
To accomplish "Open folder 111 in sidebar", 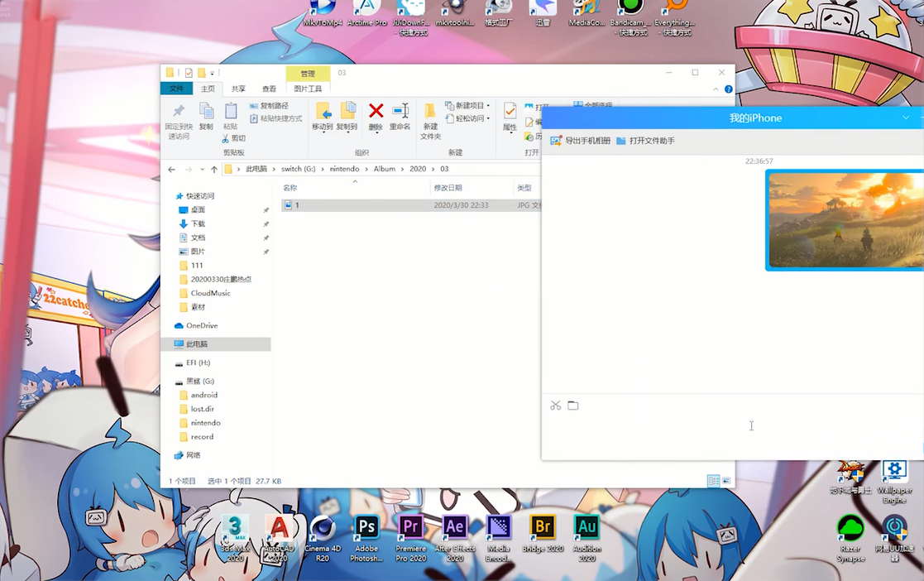I will (x=191, y=266).
